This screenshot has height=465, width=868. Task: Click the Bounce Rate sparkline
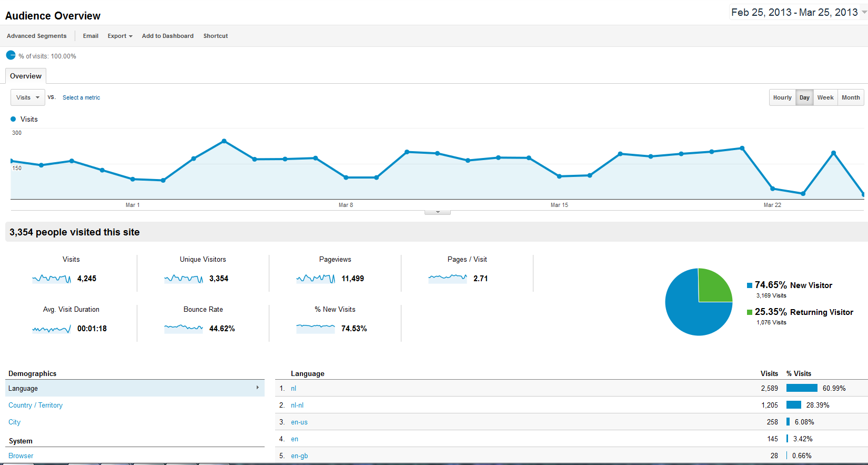(x=184, y=329)
